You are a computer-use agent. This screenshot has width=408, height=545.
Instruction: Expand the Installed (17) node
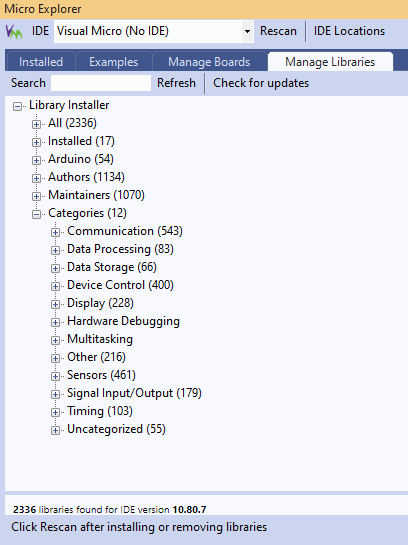[36, 142]
